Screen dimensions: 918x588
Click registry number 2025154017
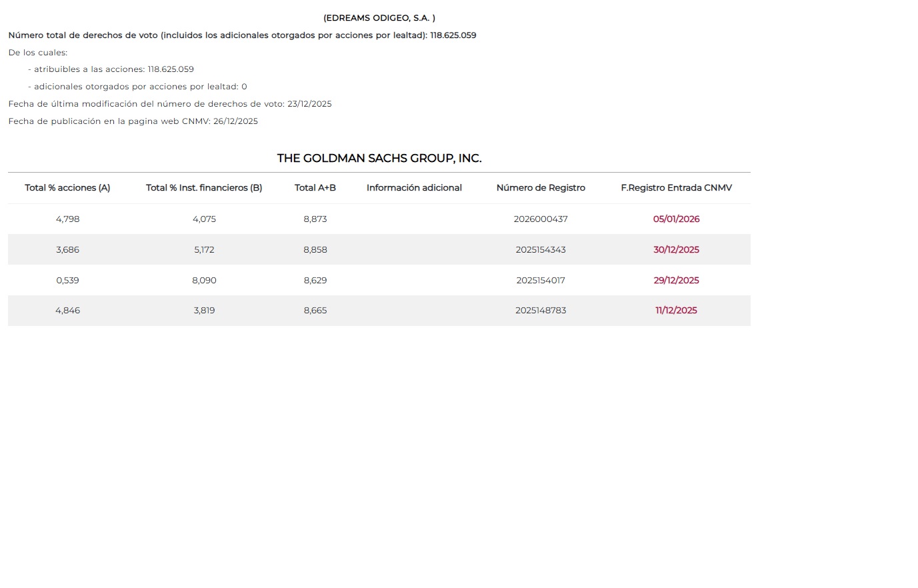click(x=541, y=280)
